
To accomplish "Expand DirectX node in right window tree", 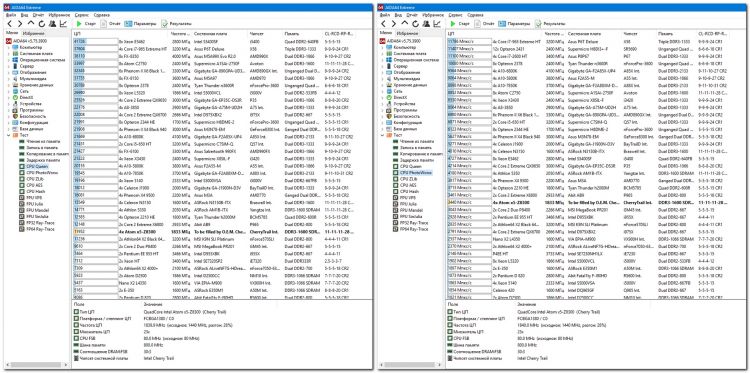I will pyautogui.click(x=383, y=98).
